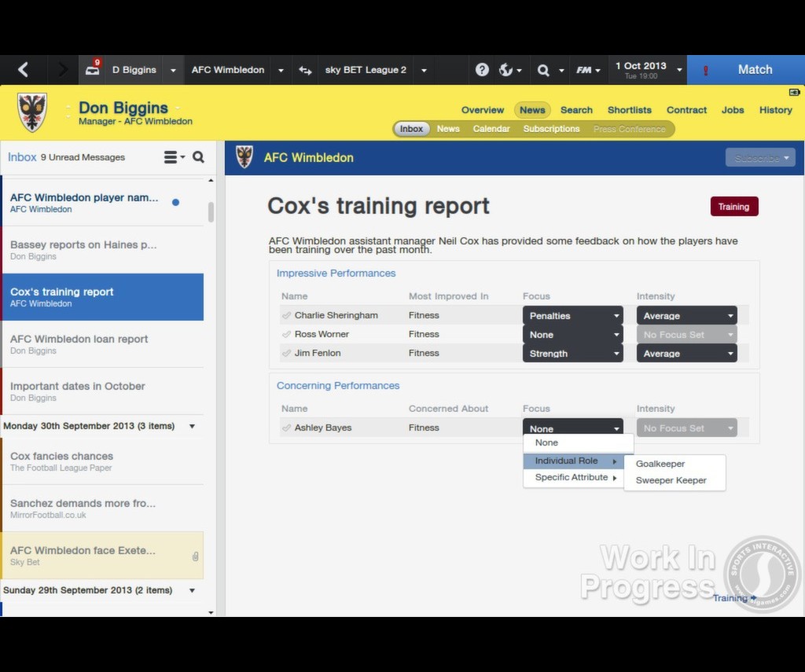Choose Sweeper Keeper role

click(x=675, y=480)
